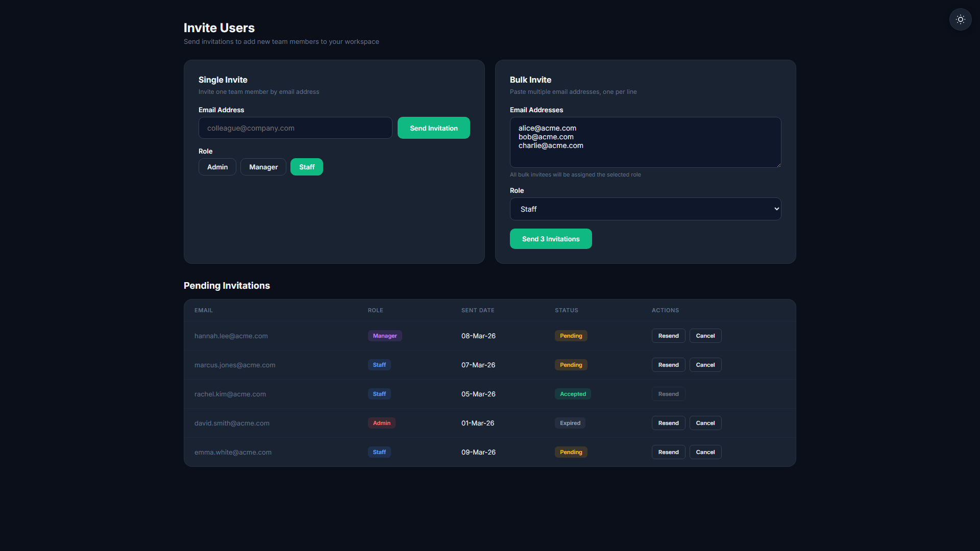The width and height of the screenshot is (980, 551).
Task: Open the bulk invite Role dropdown
Action: tap(645, 209)
